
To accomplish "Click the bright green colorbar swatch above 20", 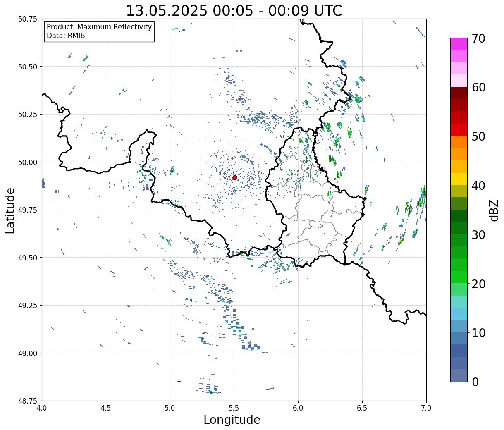I will click(x=459, y=277).
